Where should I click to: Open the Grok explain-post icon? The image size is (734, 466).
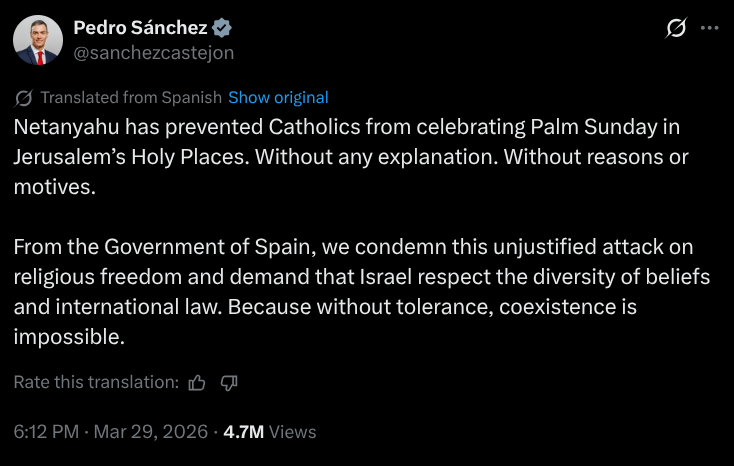[x=675, y=29]
